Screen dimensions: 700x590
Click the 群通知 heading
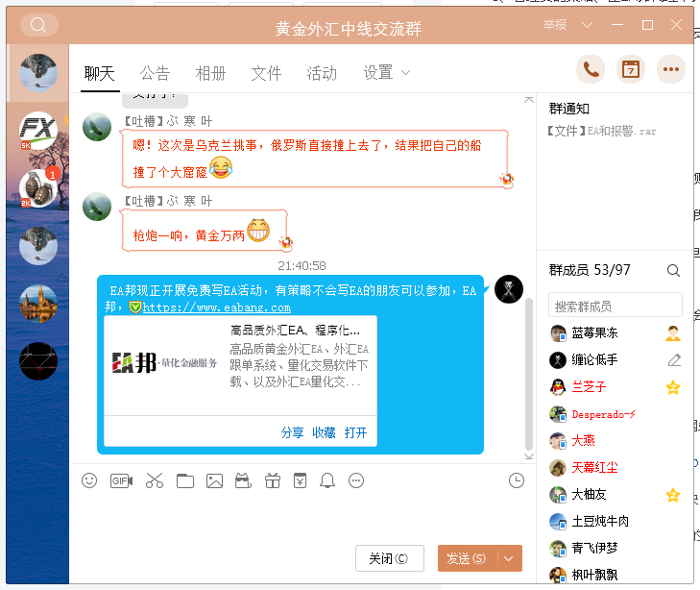coord(568,109)
